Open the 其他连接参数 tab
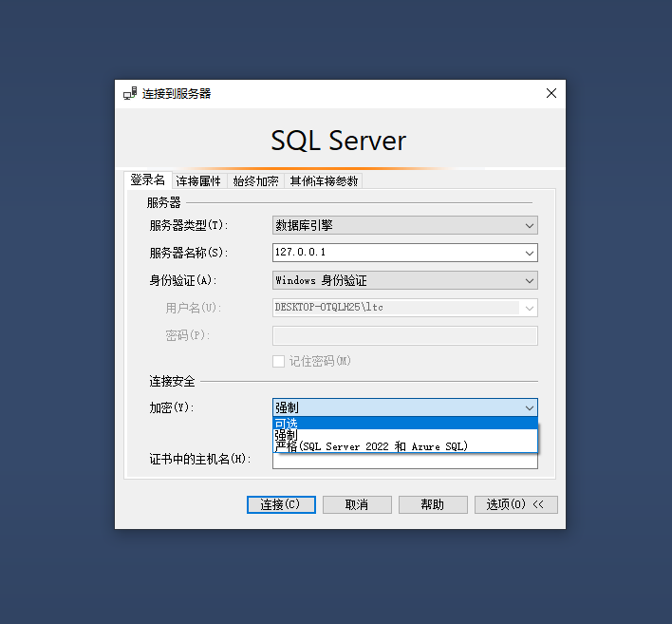Screen dimensions: 672x624 click(x=324, y=181)
